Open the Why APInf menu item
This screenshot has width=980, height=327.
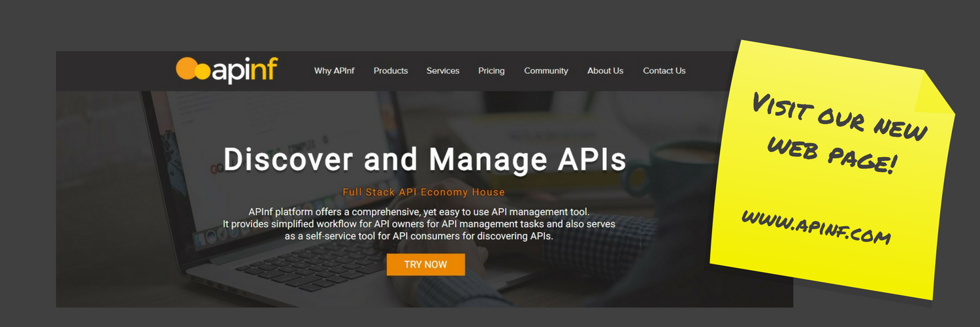(x=334, y=71)
